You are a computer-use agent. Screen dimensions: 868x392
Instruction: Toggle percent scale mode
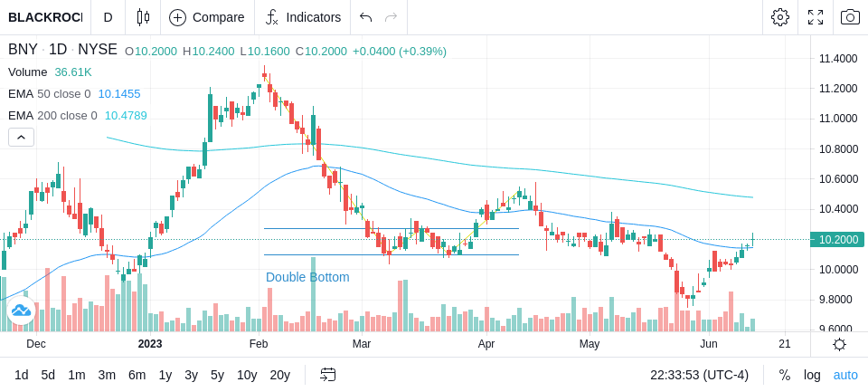785,376
